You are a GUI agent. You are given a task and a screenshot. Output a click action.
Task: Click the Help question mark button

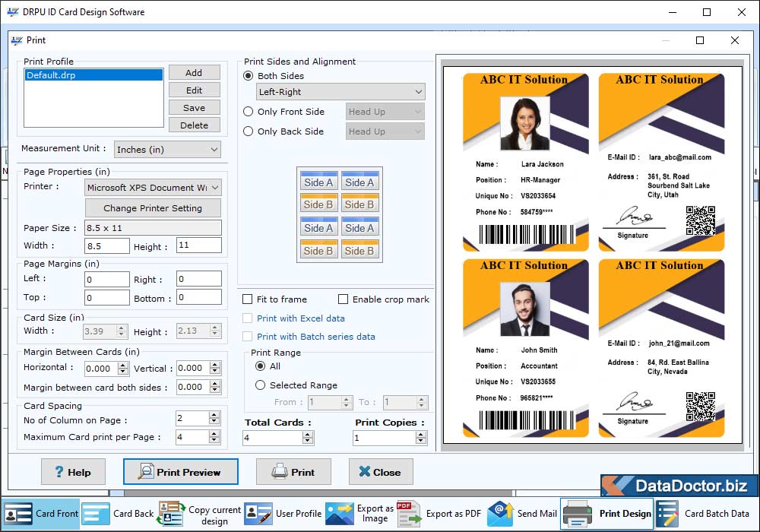(x=73, y=472)
